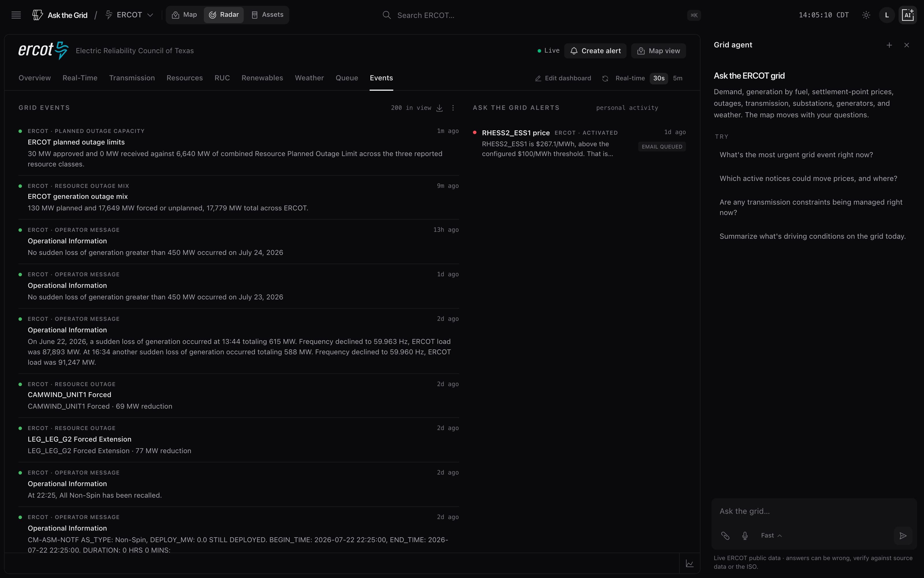Open the ERCOT planned outage limits event
The height and width of the screenshot is (578, 924).
pyautogui.click(x=239, y=148)
